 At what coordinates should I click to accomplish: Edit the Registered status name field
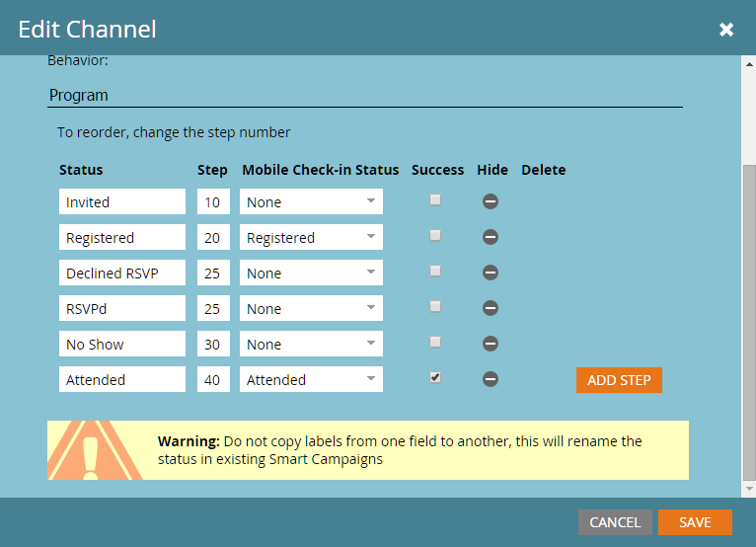pyautogui.click(x=122, y=237)
